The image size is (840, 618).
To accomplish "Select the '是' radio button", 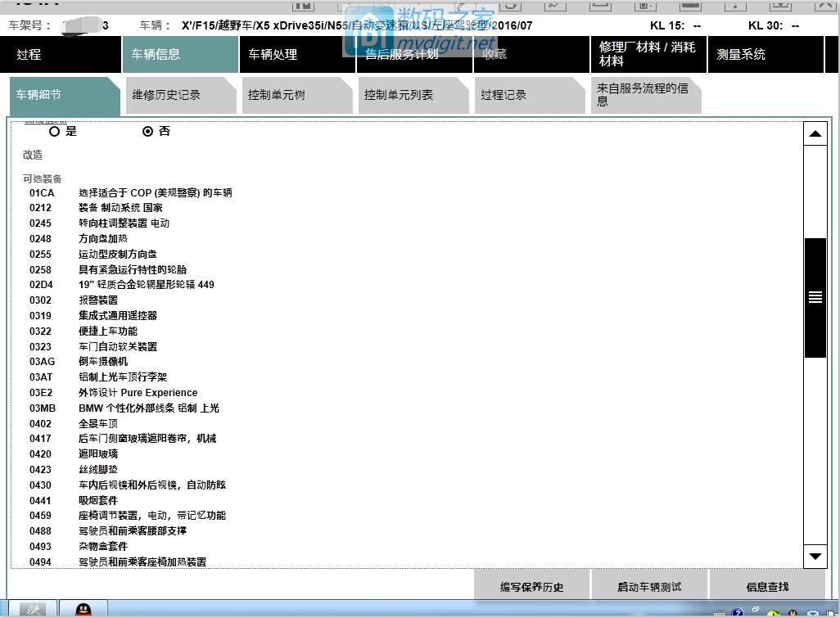I will coord(54,131).
